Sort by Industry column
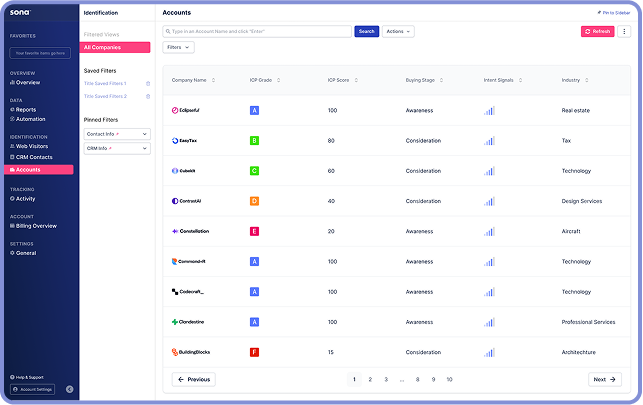This screenshot has width=643, height=405. pos(575,80)
